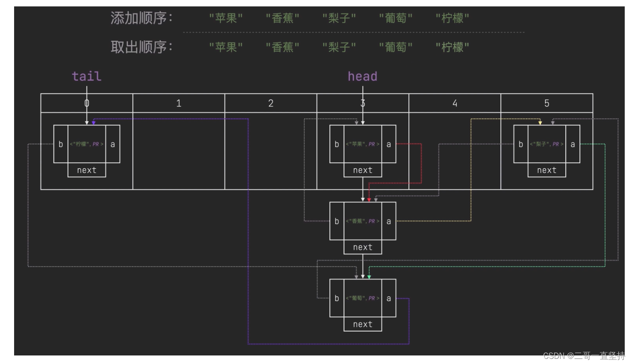Click the <"柠檬", PR> entry text
Image resolution: width=632 pixels, height=364 pixels.
pos(87,144)
